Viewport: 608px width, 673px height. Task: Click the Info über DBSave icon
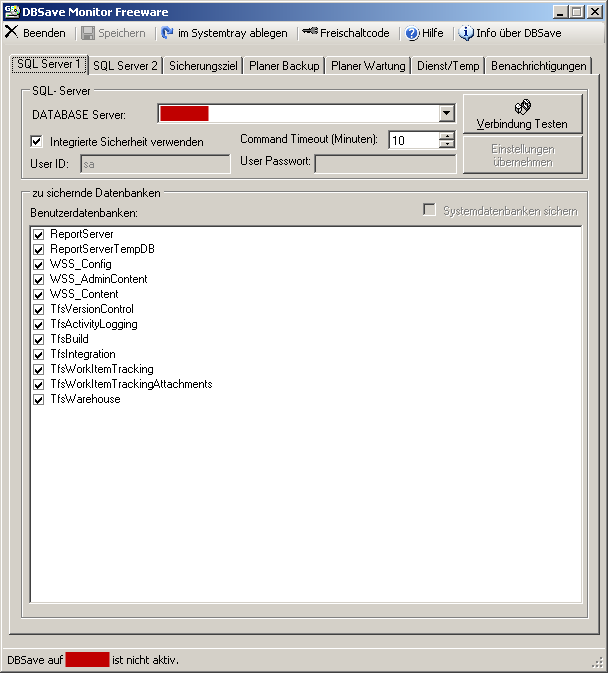[466, 33]
